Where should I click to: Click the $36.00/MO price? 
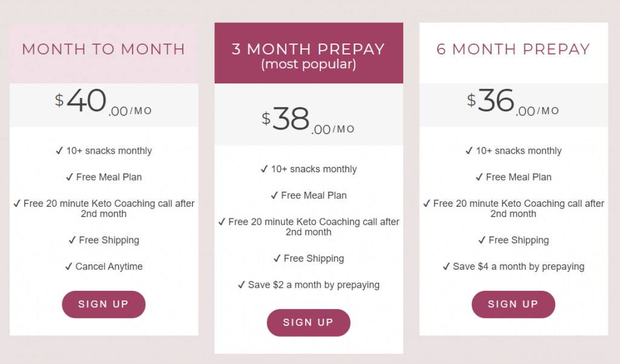513,102
